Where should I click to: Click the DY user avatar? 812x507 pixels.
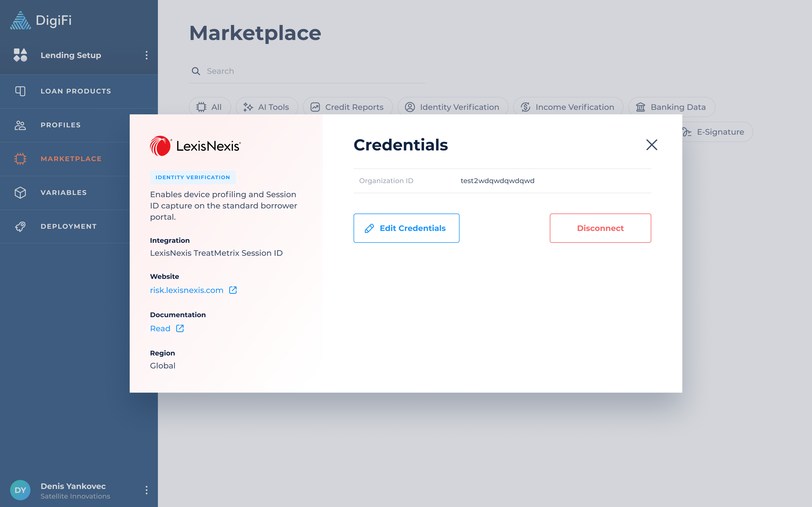coord(20,490)
